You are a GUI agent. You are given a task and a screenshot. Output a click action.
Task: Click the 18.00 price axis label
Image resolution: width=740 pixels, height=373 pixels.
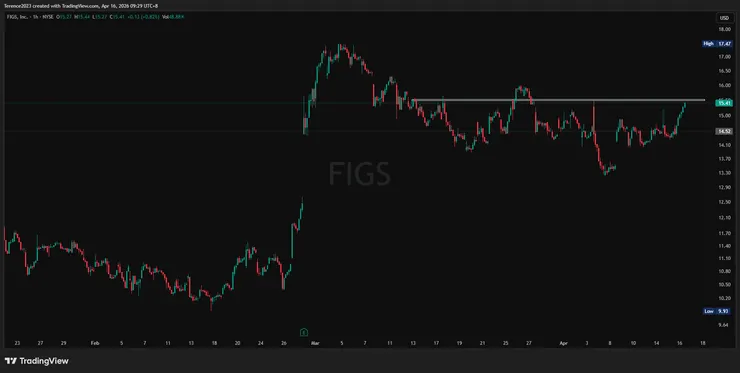pyautogui.click(x=724, y=29)
